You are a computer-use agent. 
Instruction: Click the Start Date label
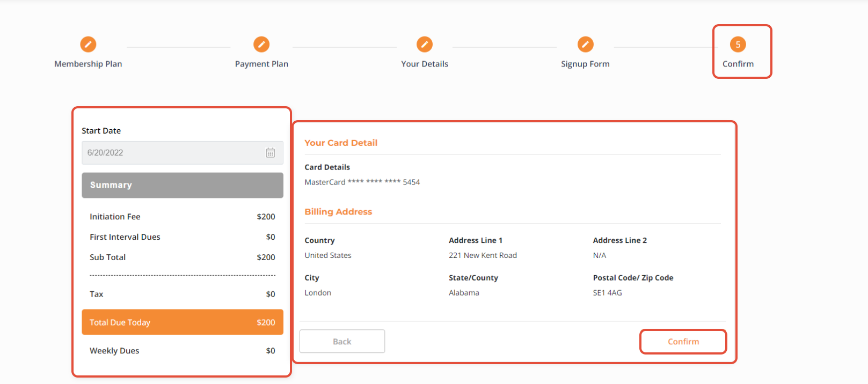(x=101, y=131)
